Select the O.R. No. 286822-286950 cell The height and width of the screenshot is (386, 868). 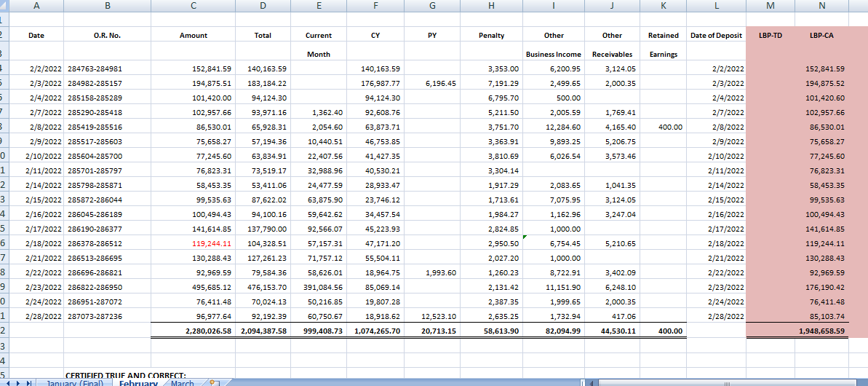108,287
